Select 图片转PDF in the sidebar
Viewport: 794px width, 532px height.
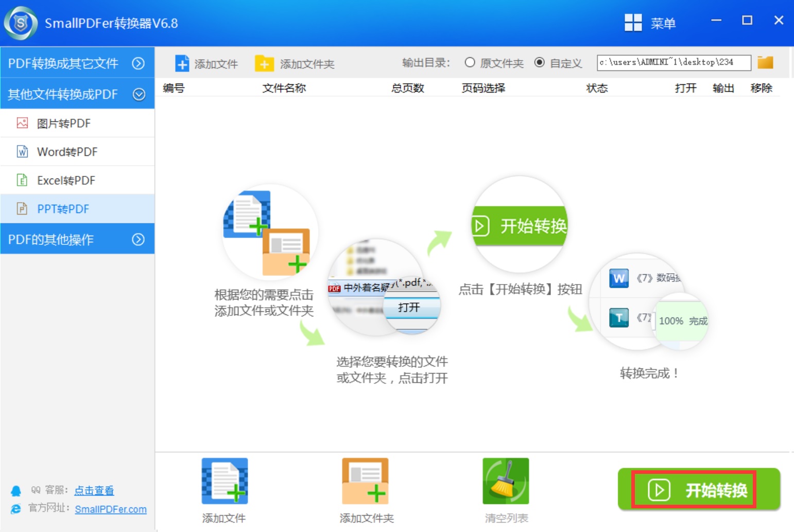[77, 123]
